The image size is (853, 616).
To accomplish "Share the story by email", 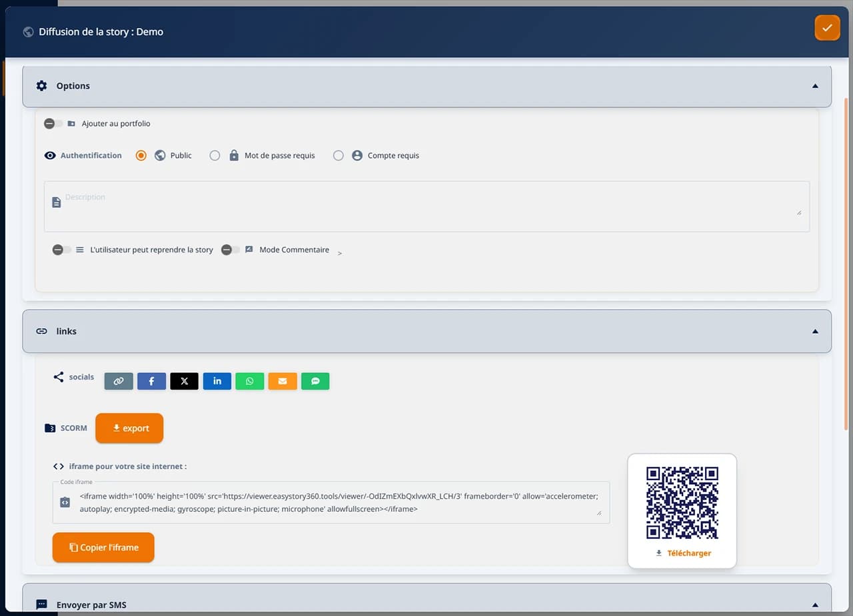I will (283, 381).
